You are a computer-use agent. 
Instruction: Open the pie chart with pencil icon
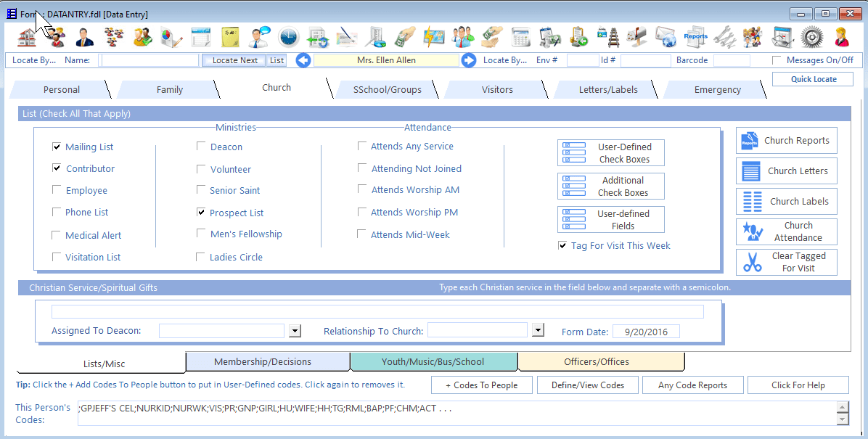[x=171, y=38]
